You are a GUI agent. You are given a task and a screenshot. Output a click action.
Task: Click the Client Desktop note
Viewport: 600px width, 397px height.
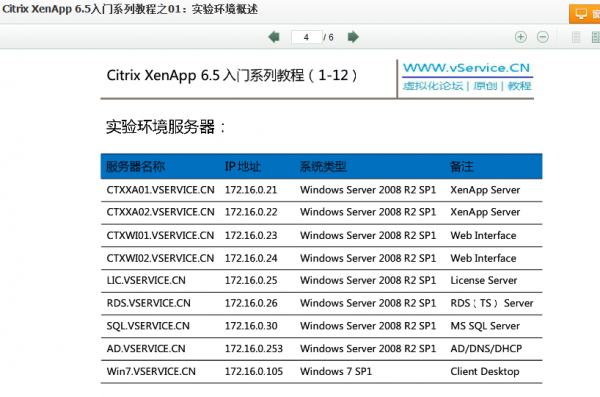point(484,371)
